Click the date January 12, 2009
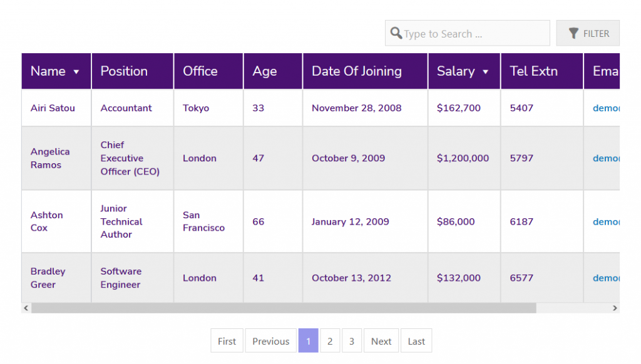The width and height of the screenshot is (641, 364). click(x=351, y=221)
